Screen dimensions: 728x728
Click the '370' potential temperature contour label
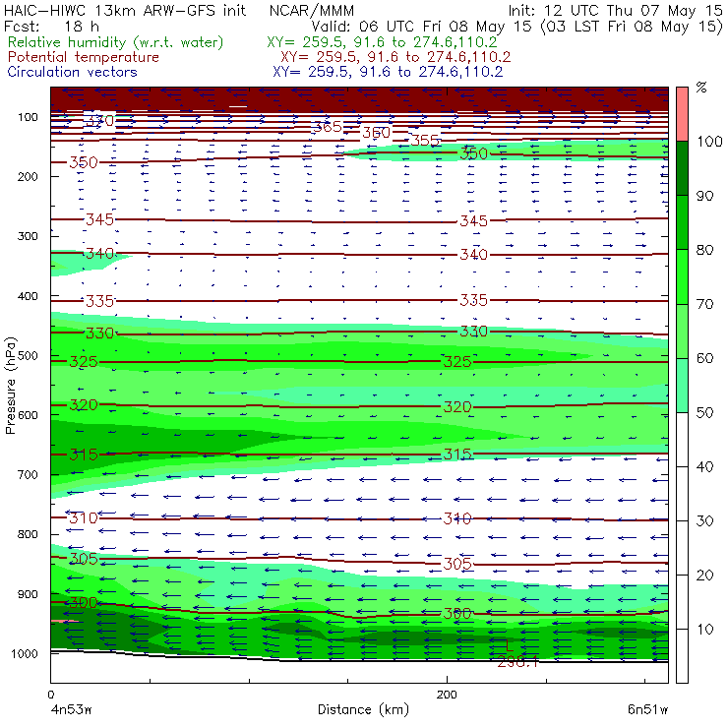coord(99,121)
